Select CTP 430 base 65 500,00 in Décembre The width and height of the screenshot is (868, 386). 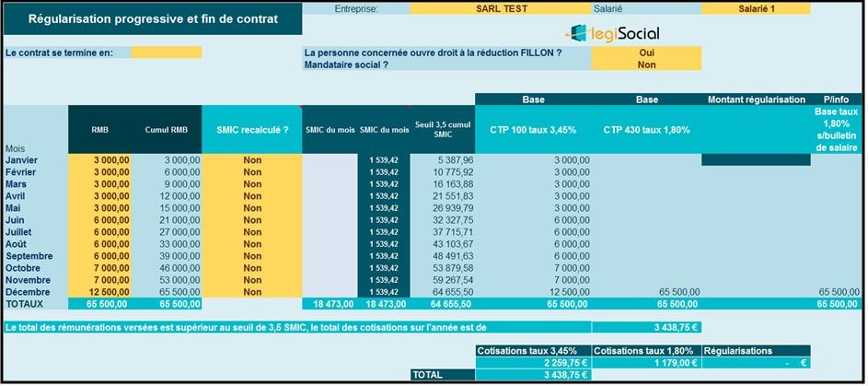coord(646,292)
